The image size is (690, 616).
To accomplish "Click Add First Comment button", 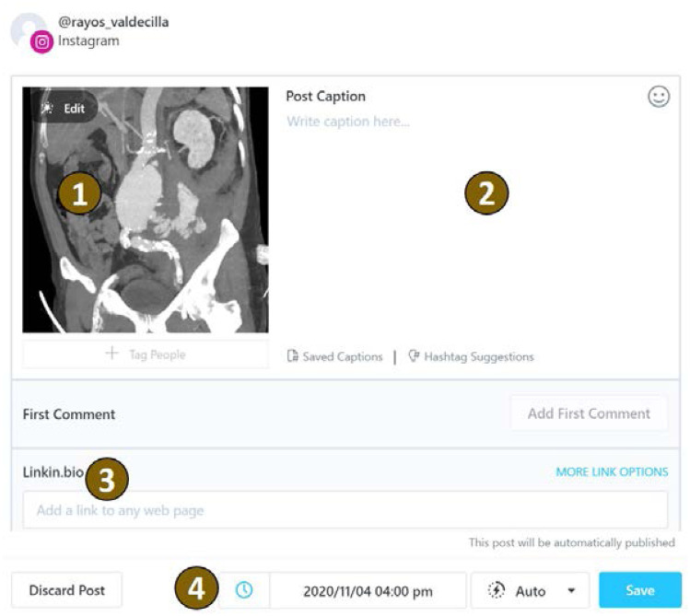I will point(589,413).
